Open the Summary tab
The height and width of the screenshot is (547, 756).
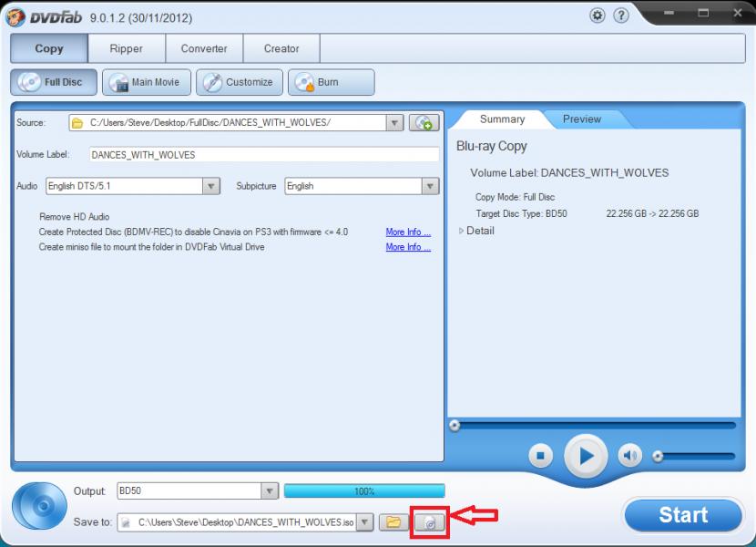coord(503,119)
